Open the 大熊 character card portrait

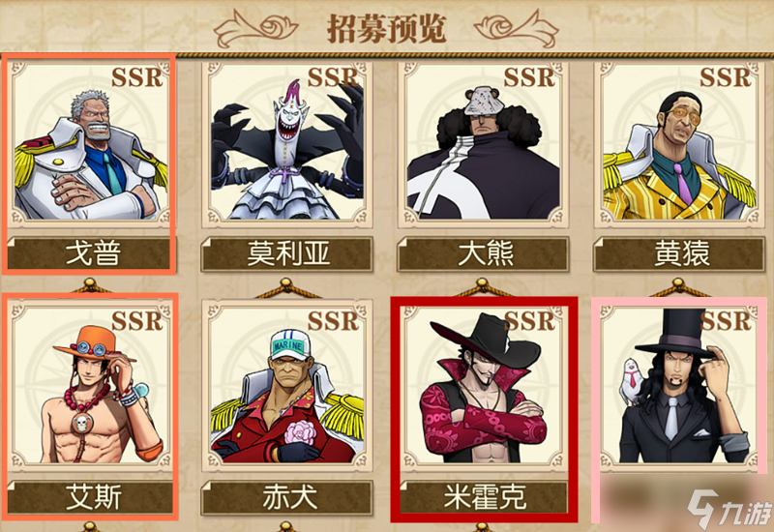[x=483, y=143]
